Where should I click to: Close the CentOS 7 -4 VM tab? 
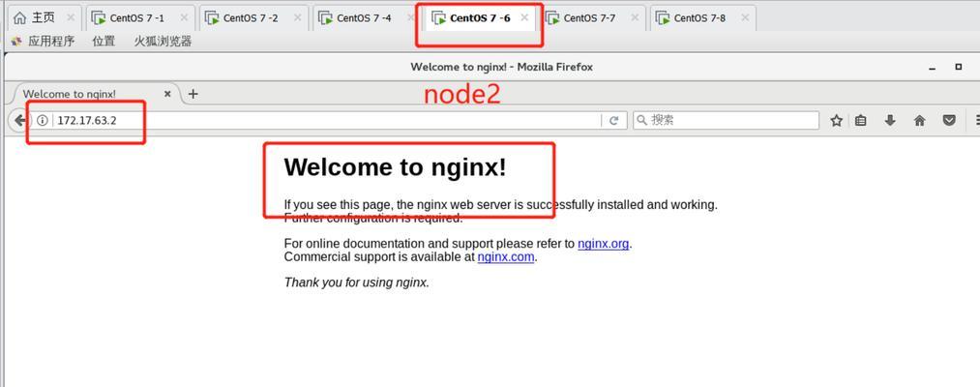click(x=410, y=17)
